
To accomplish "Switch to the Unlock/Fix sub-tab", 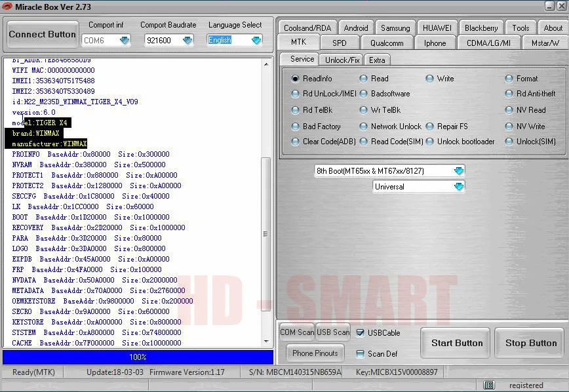I will point(342,60).
